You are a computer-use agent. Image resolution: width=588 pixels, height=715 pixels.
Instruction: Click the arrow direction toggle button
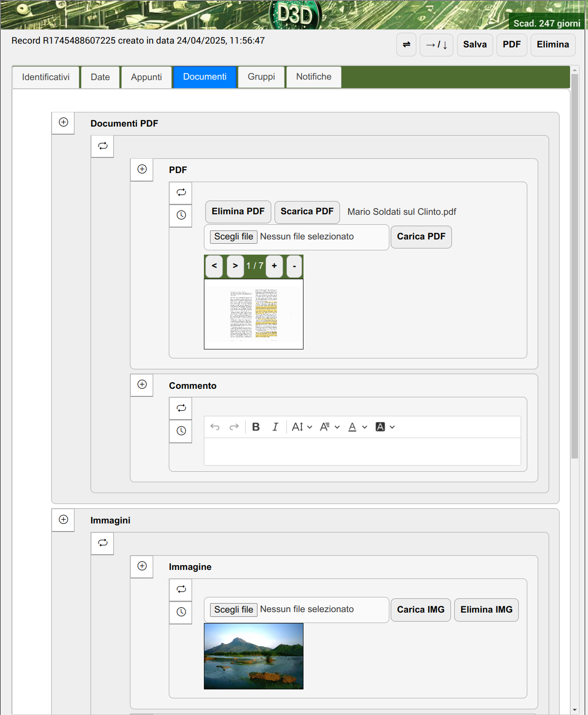click(x=436, y=45)
